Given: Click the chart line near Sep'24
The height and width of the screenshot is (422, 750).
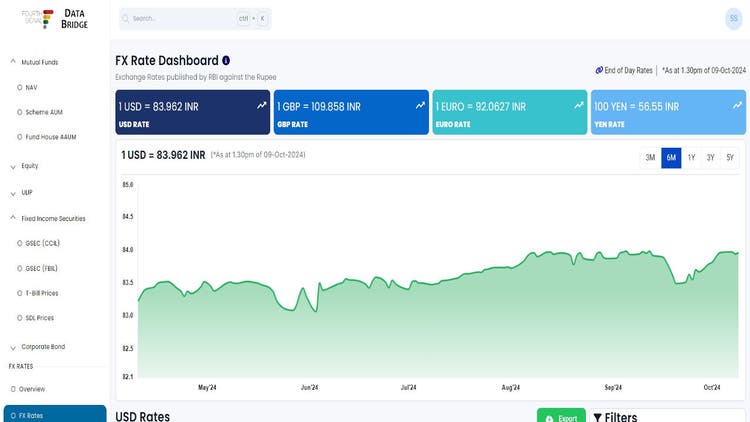Looking at the screenshot, I should click(x=613, y=257).
